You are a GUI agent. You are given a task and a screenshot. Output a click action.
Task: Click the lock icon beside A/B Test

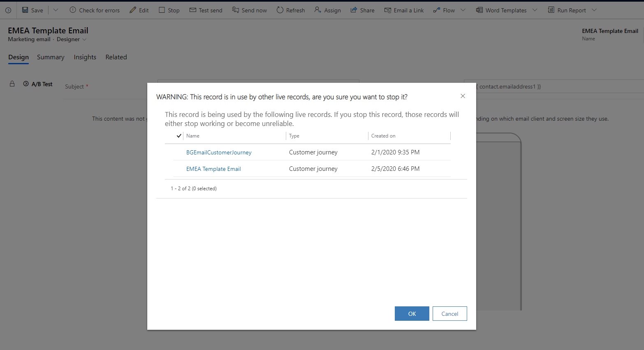(12, 84)
